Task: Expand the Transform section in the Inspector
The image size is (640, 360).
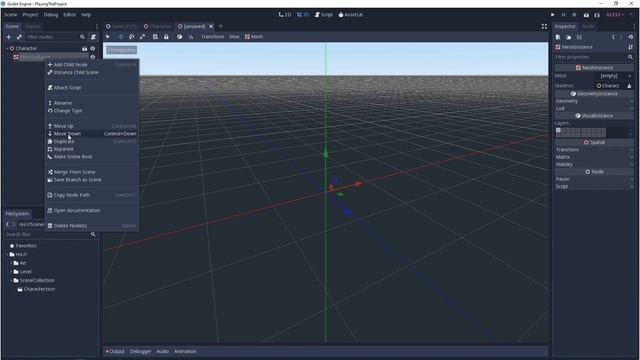Action: point(593,150)
